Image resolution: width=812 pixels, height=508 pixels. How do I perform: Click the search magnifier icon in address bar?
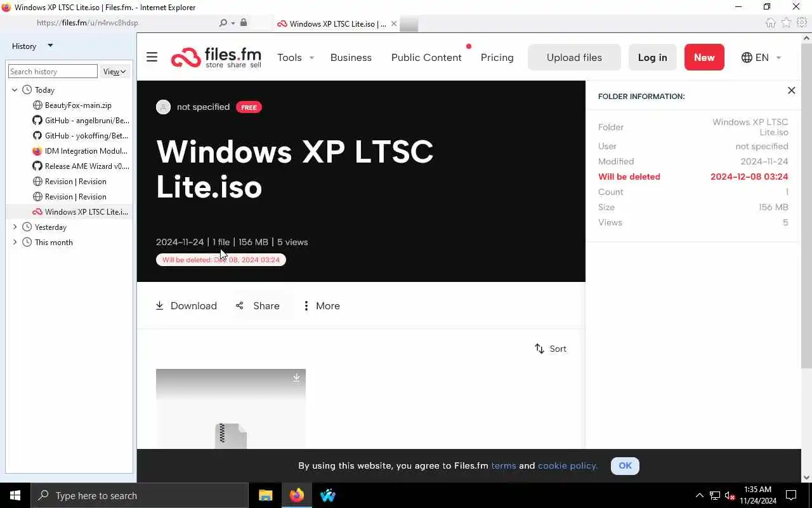click(223, 23)
